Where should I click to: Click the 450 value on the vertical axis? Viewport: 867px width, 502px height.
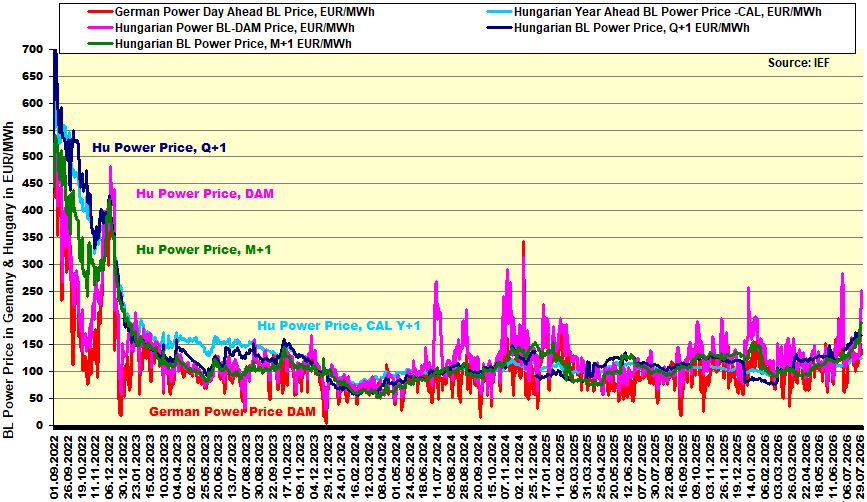[x=33, y=184]
